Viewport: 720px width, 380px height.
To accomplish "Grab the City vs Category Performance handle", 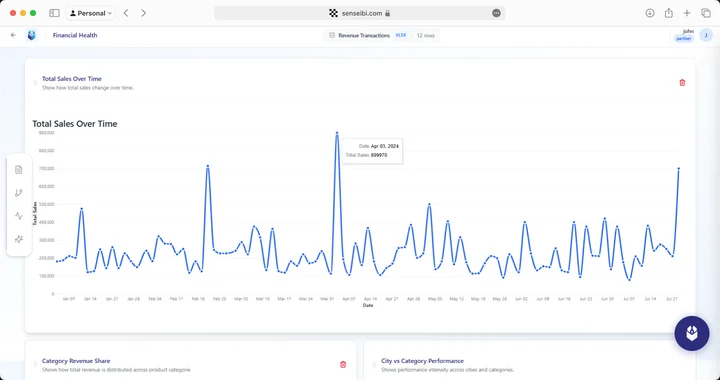I will (x=375, y=365).
